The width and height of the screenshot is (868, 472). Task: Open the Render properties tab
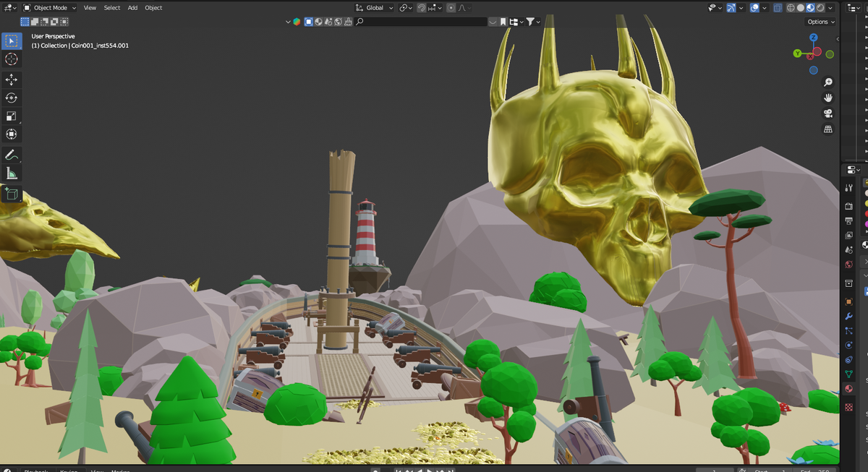(x=848, y=206)
